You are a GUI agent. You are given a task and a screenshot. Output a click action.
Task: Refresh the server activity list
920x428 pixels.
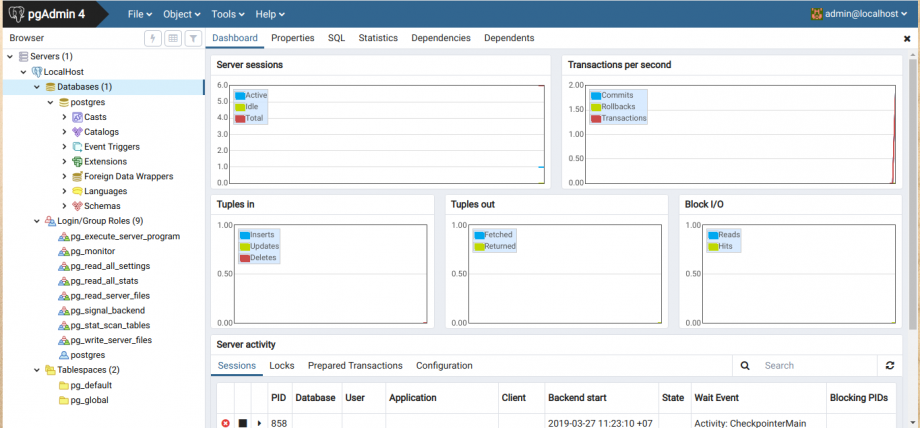[x=889, y=366]
